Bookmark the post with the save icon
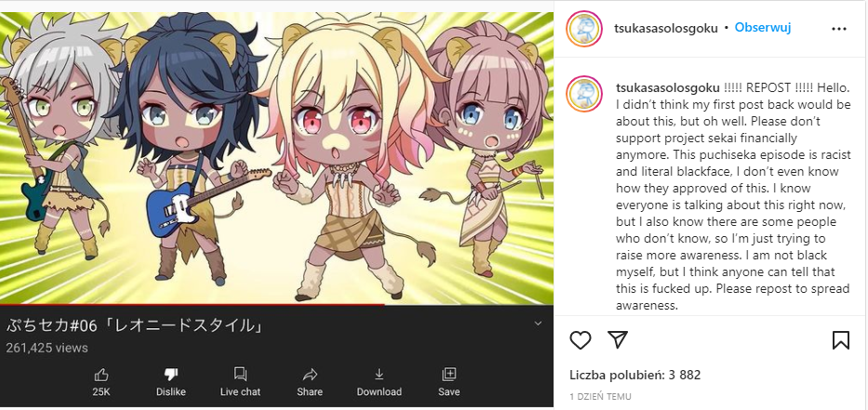The width and height of the screenshot is (868, 410). pyautogui.click(x=841, y=340)
